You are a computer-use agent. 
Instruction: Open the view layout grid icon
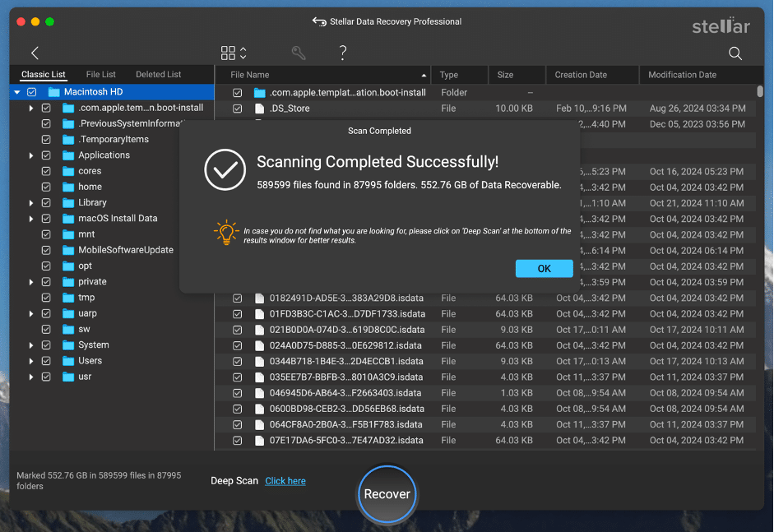(229, 52)
